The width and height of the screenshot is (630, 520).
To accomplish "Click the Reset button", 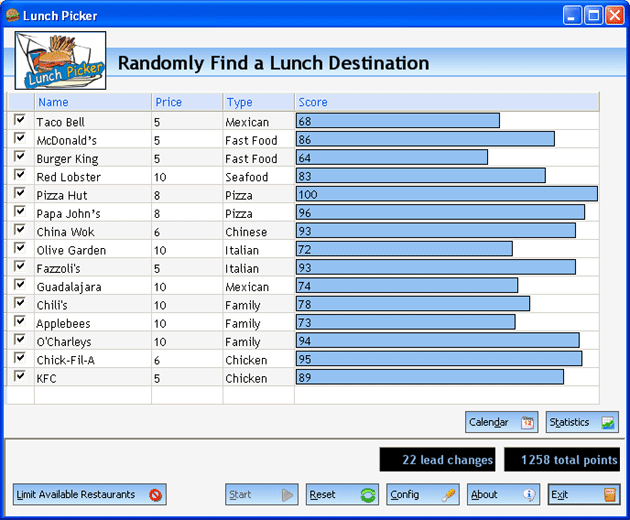I will pos(342,494).
